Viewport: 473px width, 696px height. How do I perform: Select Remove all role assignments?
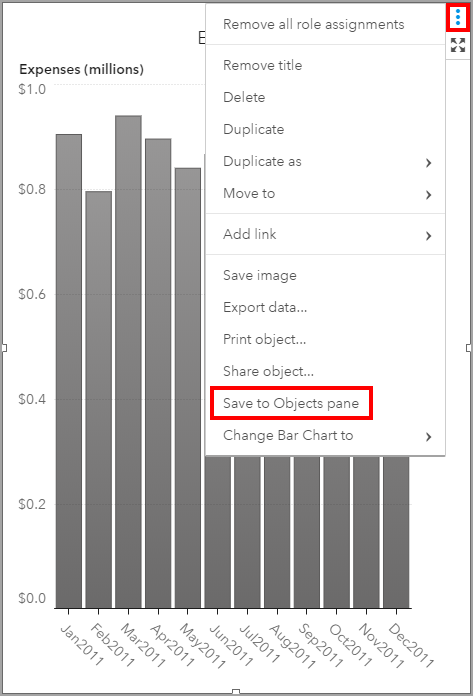314,24
